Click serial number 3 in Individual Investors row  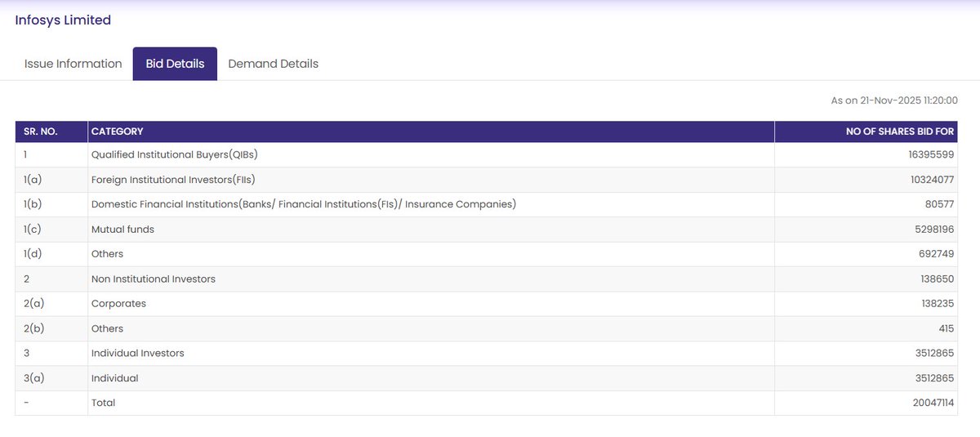click(x=27, y=353)
